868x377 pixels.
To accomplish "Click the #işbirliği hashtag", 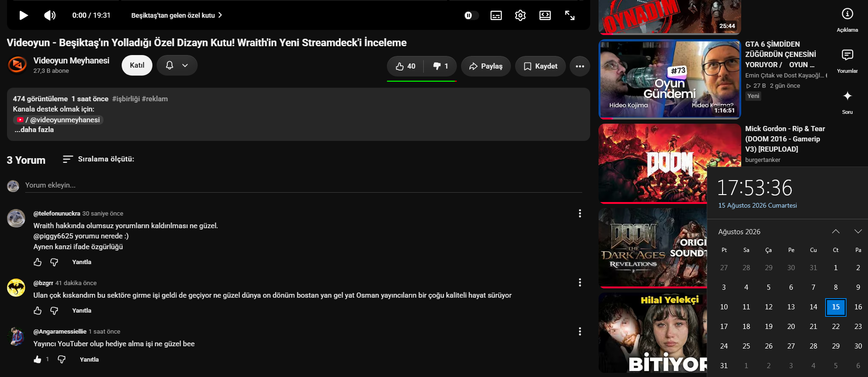I will (x=126, y=99).
